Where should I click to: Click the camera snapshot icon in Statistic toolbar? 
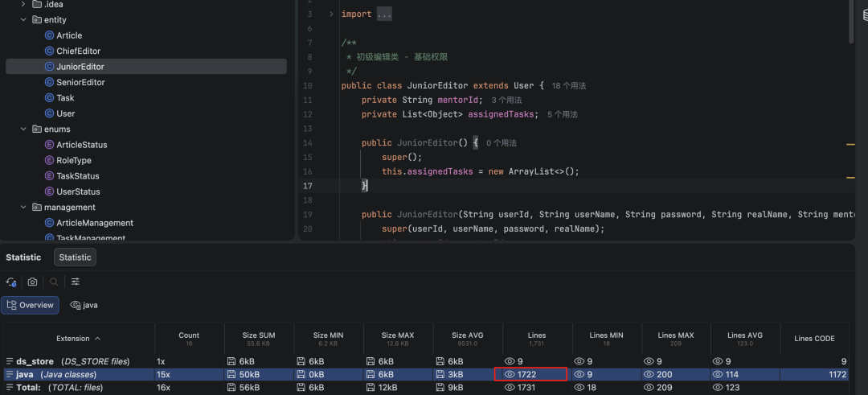33,282
